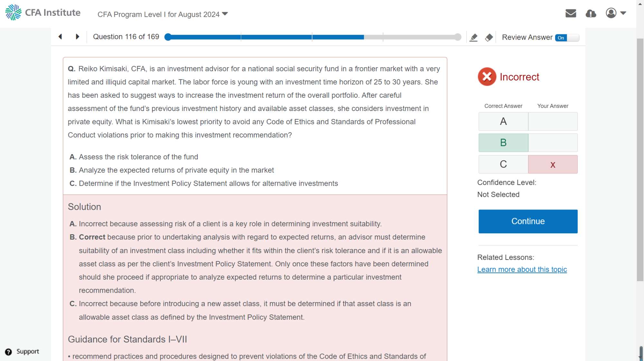Open the mail messages icon
644x361 pixels.
(x=571, y=13)
